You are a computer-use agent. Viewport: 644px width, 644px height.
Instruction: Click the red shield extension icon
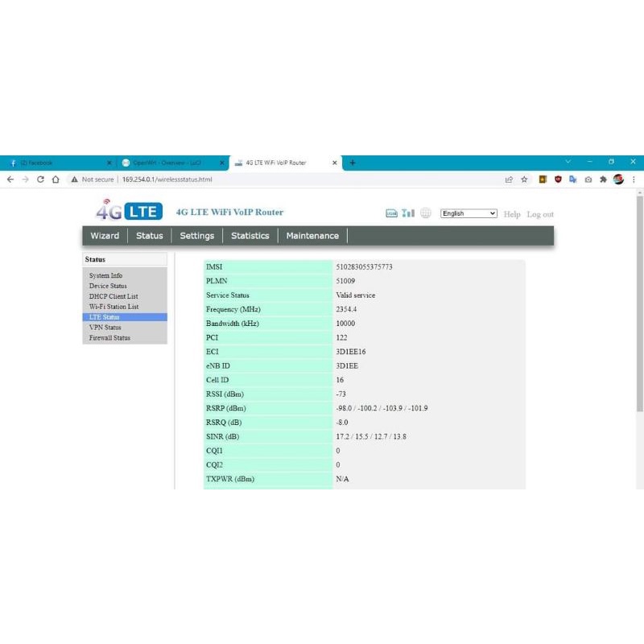tap(558, 180)
